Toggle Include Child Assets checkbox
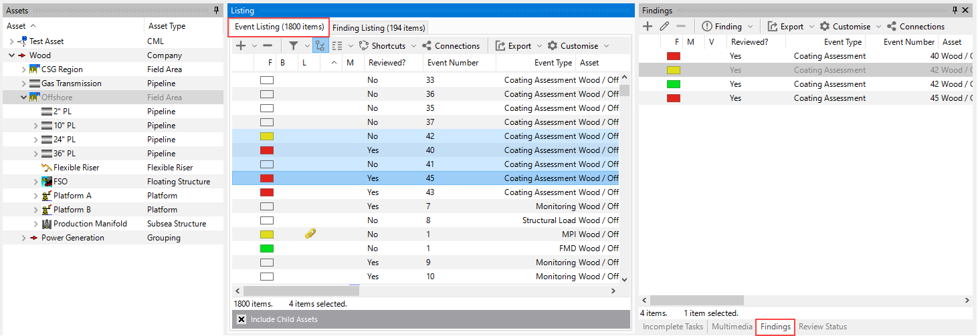Viewport: 980px width, 336px height. coord(241,319)
